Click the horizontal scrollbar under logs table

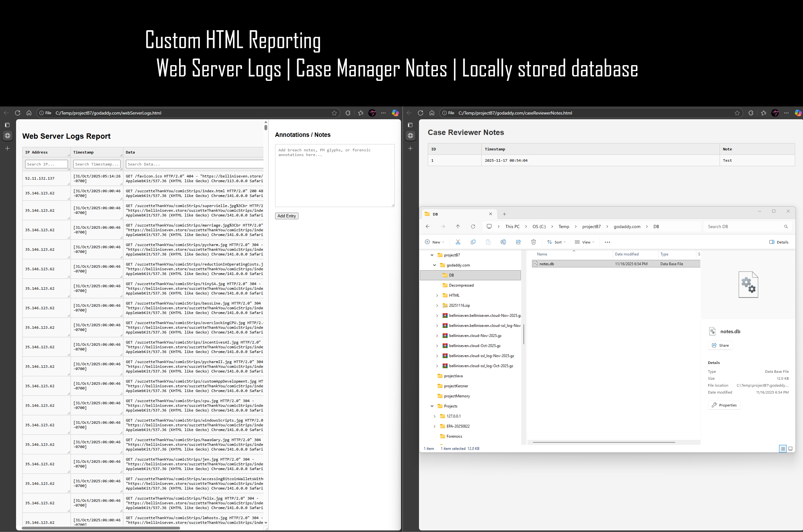click(x=101, y=528)
